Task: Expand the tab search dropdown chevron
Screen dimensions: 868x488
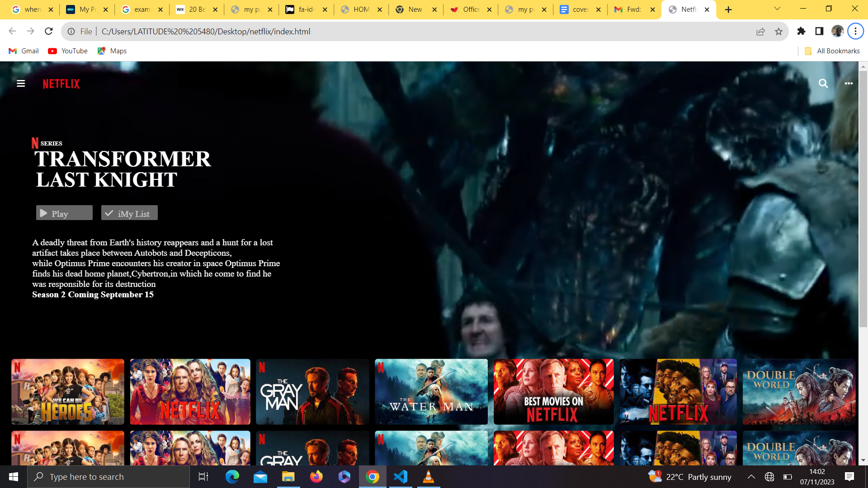Action: [777, 9]
